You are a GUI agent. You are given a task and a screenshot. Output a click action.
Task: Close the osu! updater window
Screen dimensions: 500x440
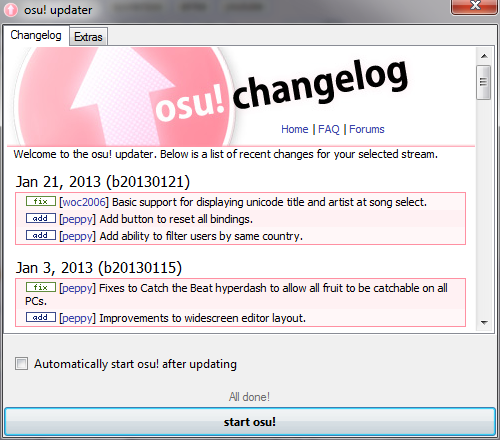click(x=475, y=6)
